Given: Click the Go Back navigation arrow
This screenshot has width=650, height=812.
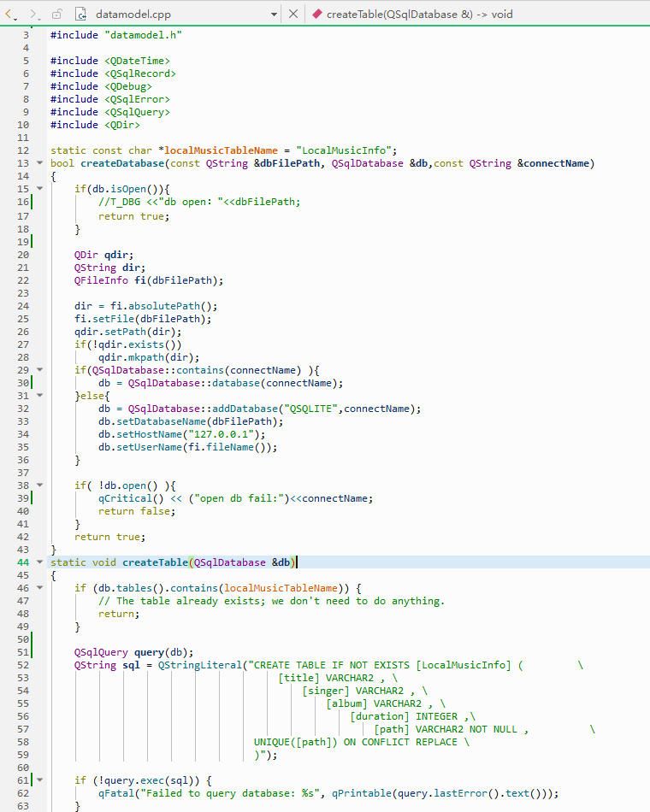Looking at the screenshot, I should (x=10, y=14).
